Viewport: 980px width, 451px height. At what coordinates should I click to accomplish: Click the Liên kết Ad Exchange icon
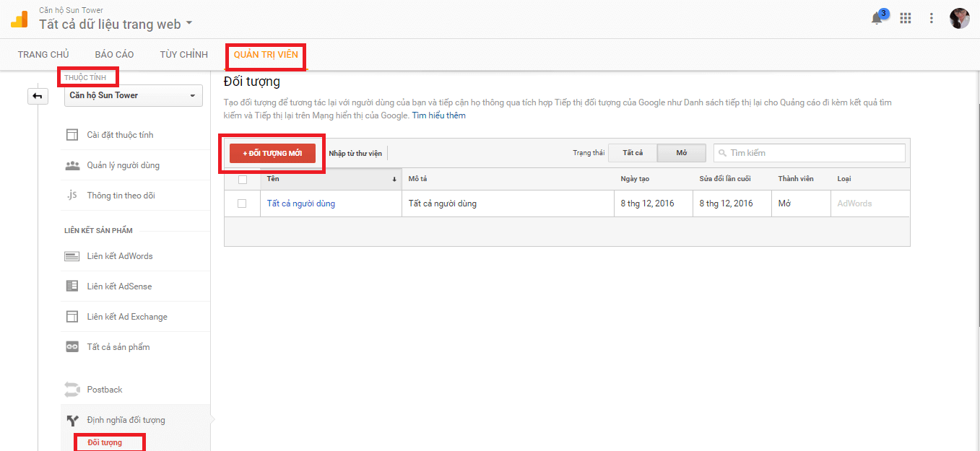[72, 317]
